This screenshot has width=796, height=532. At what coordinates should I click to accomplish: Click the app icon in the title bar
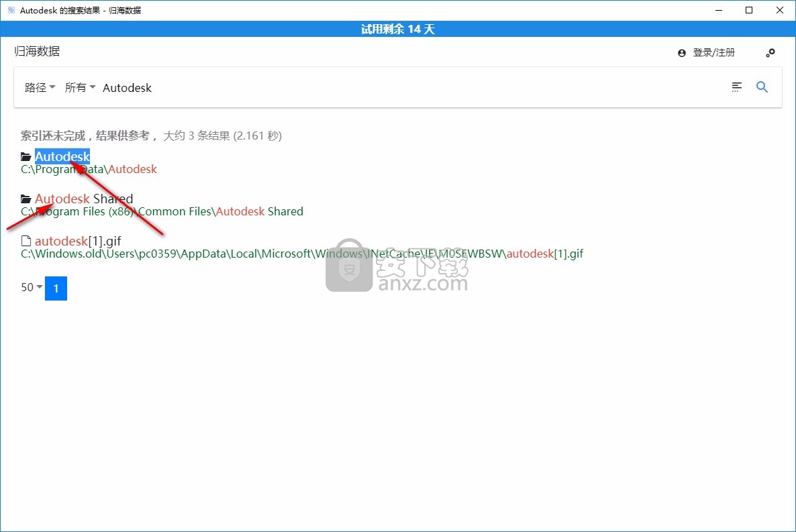point(11,10)
